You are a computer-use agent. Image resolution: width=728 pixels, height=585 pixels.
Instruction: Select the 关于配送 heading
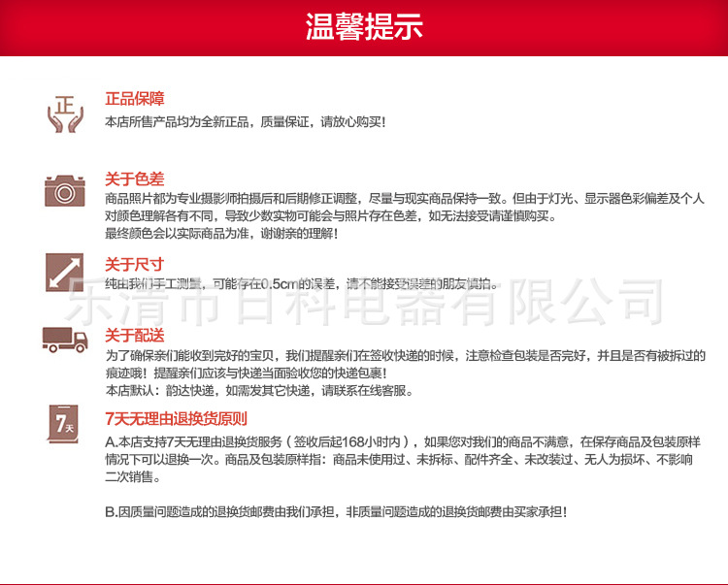tap(135, 335)
